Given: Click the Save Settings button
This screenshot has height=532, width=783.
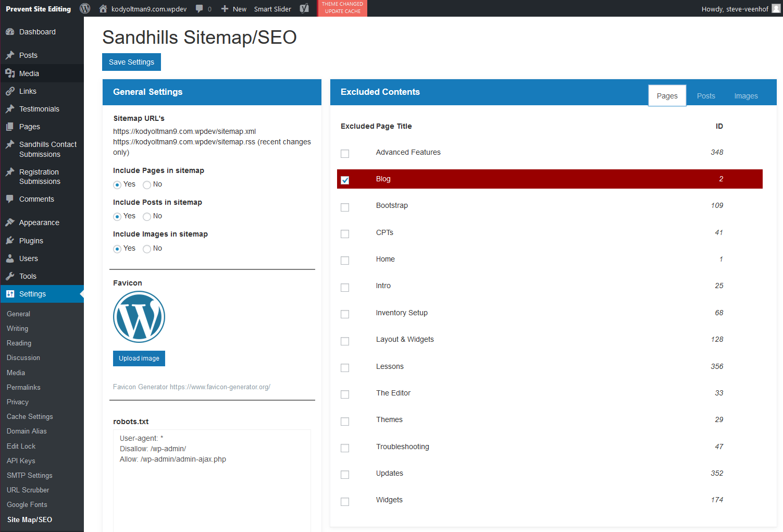Looking at the screenshot, I should (x=131, y=62).
